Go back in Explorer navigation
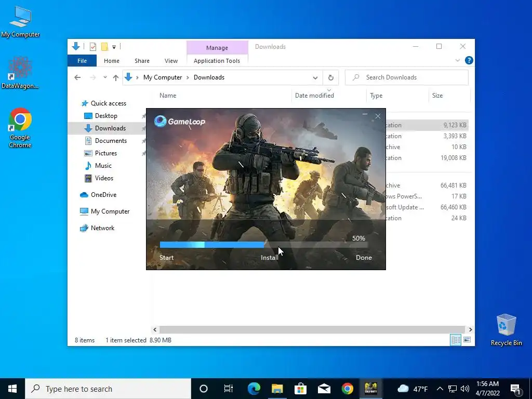The image size is (532, 399). [x=77, y=77]
